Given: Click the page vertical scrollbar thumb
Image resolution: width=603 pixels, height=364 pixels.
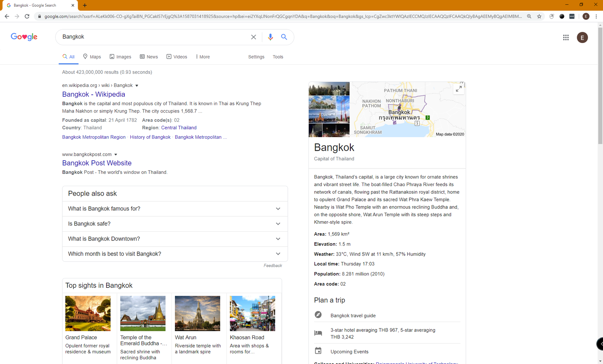Looking at the screenshot, I should click(600, 86).
